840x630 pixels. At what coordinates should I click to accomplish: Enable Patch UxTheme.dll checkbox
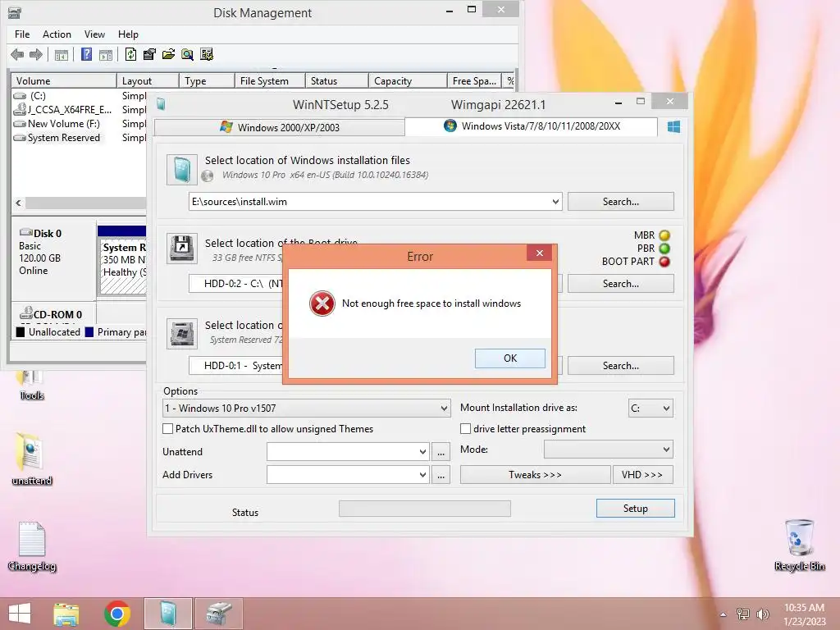(x=167, y=428)
